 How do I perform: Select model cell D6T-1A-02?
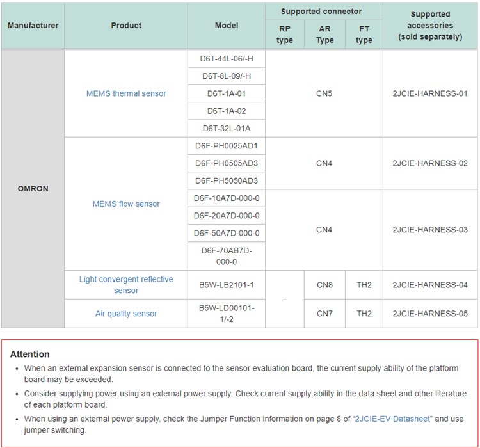tap(227, 111)
